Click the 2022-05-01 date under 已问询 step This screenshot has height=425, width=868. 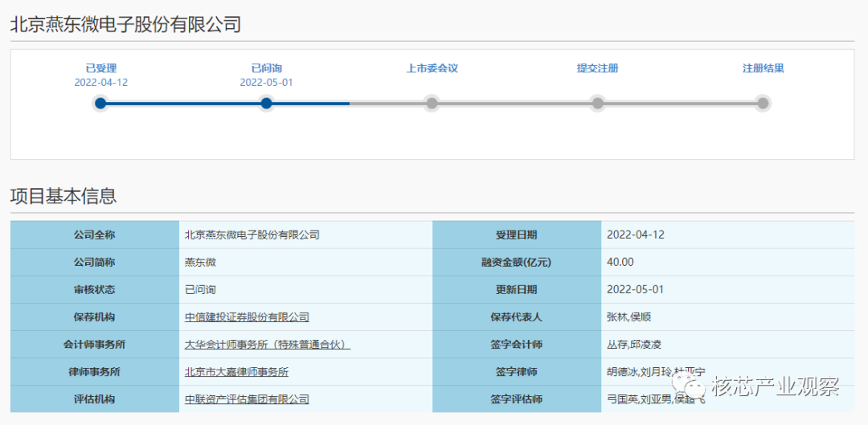pyautogui.click(x=266, y=83)
